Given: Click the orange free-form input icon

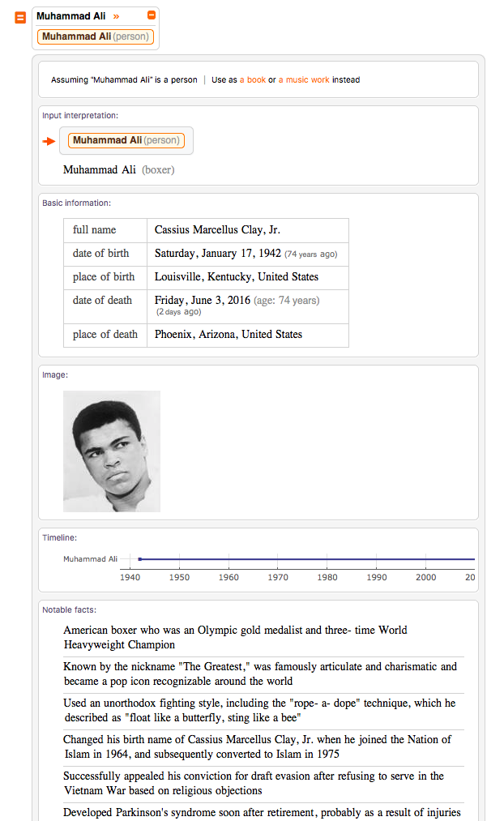Looking at the screenshot, I should pos(20,18).
